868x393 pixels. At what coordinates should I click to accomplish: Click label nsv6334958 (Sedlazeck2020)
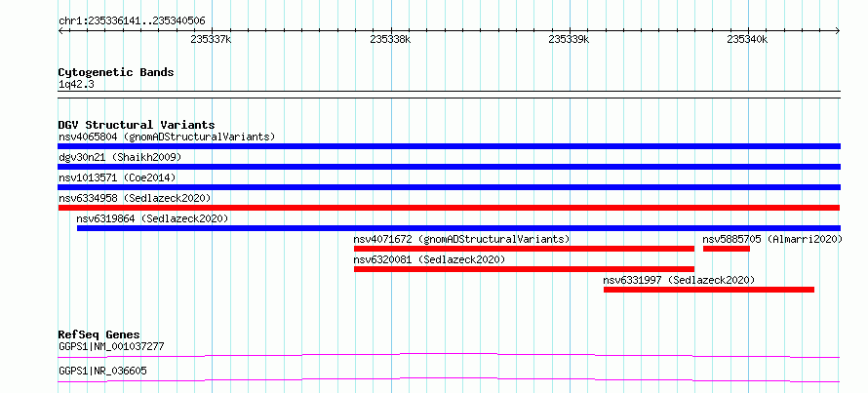(x=135, y=198)
